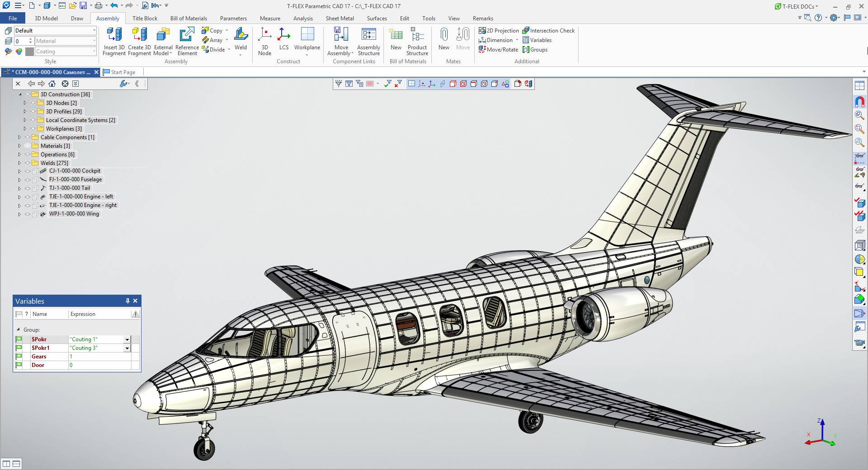Expand the Welds [275] tree folder
The height and width of the screenshot is (470, 868).
(x=19, y=163)
